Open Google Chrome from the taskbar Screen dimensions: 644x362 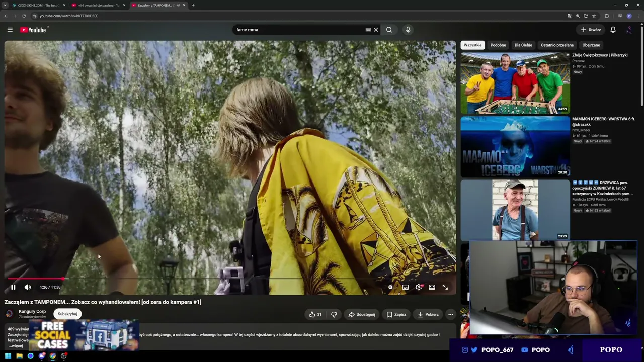pos(53,356)
